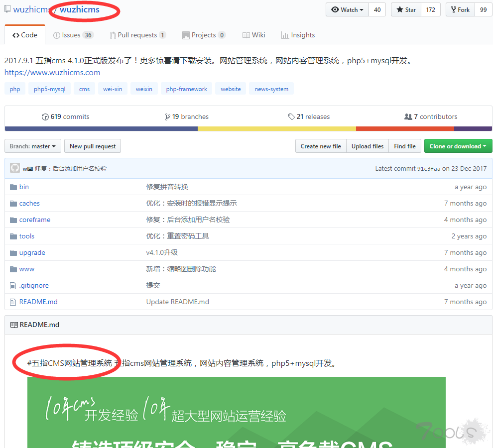Click the wuzhicms owner name link
Screen dimensions: 493x448
coord(31,10)
